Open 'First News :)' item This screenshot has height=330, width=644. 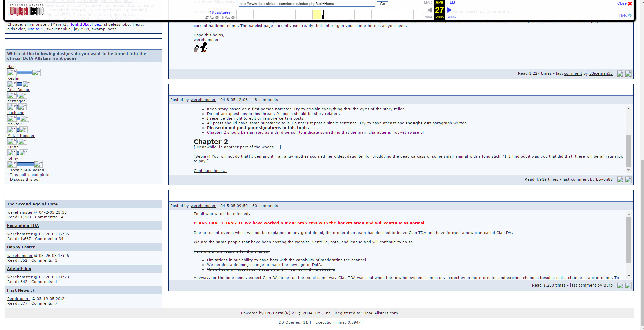coord(21,290)
